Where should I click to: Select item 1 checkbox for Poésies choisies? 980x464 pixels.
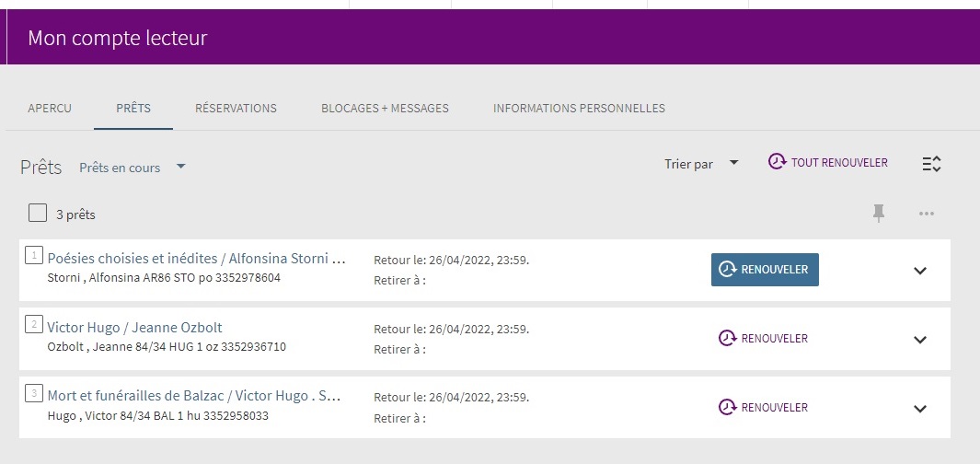click(34, 255)
